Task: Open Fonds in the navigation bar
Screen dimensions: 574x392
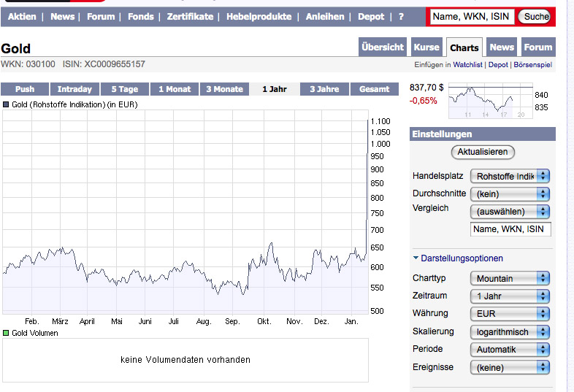Action: (x=141, y=17)
